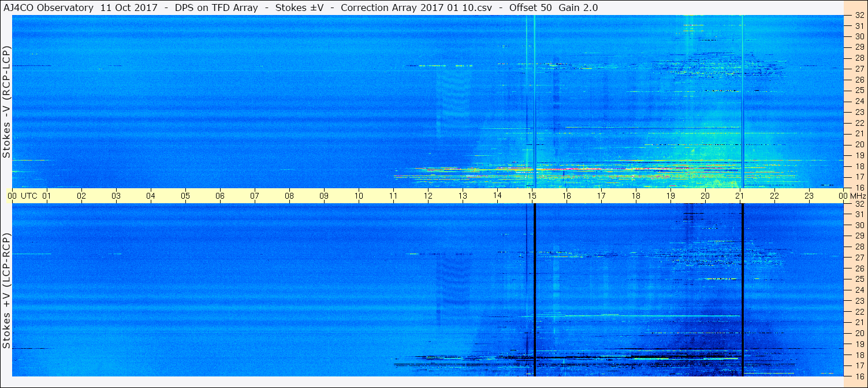The height and width of the screenshot is (388, 868).
Task: Click the 25 MHz label of the -V panel
Action: pyautogui.click(x=859, y=91)
